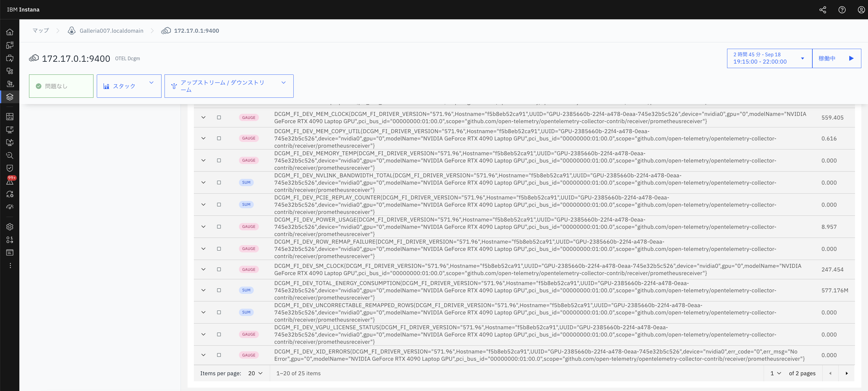The width and height of the screenshot is (868, 391).
Task: Click Galleria007.localdomain breadcrumb link
Action: click(112, 30)
